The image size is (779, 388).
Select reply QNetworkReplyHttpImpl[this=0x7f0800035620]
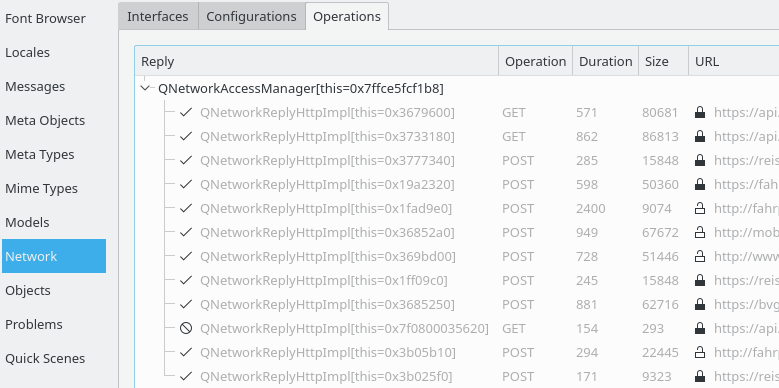pyautogui.click(x=344, y=328)
